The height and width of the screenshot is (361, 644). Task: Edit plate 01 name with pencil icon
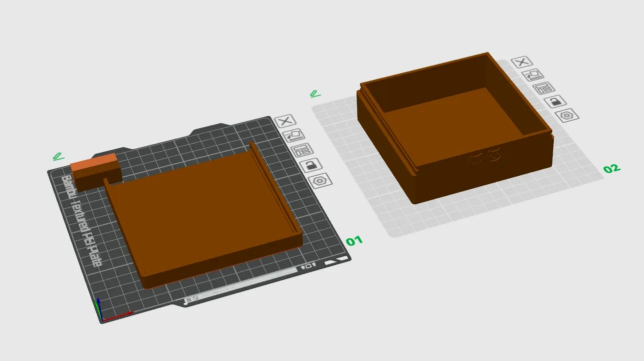click(59, 157)
